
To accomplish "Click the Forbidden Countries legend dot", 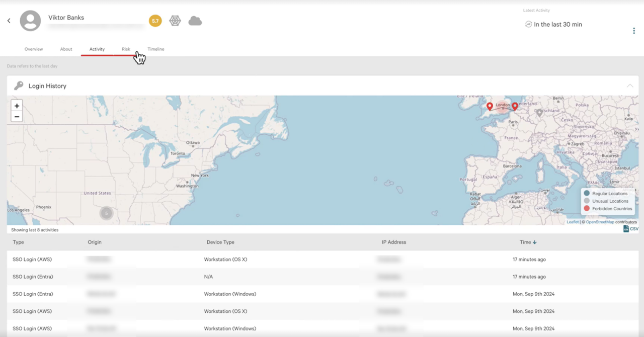I will (587, 208).
